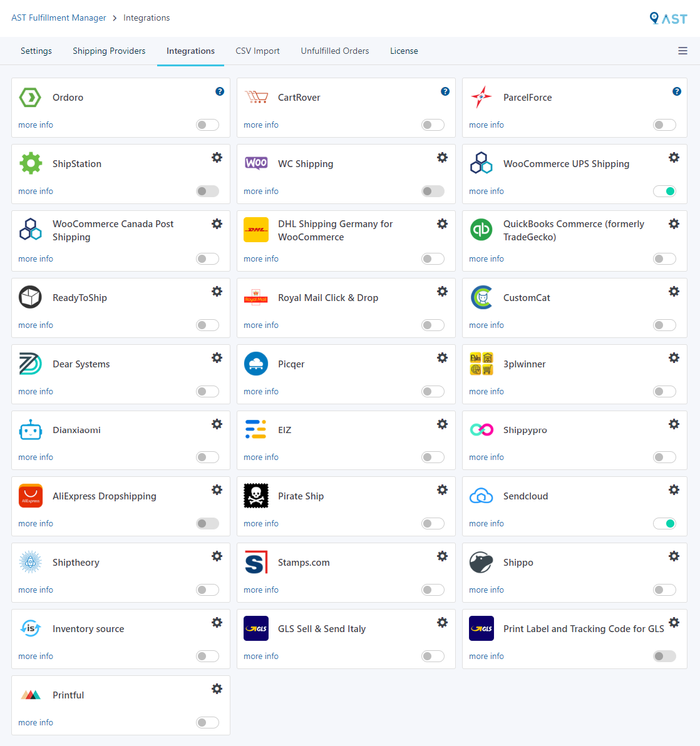Turn off the Sendcloud integration toggle

tap(664, 523)
